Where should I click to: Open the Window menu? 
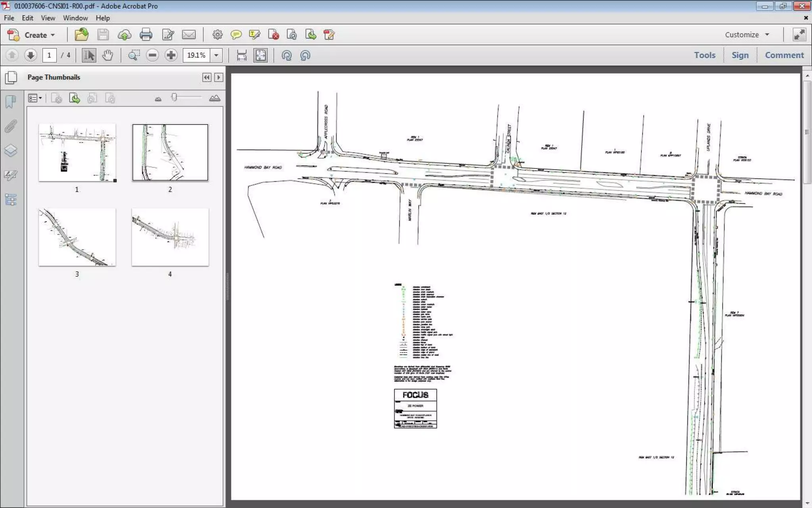point(75,18)
